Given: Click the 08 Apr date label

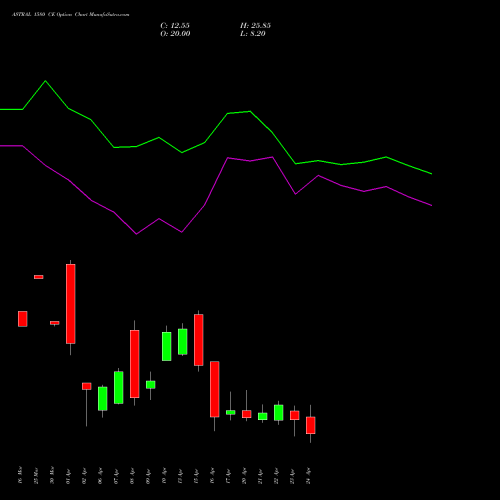Looking at the screenshot, I should (x=132, y=475).
